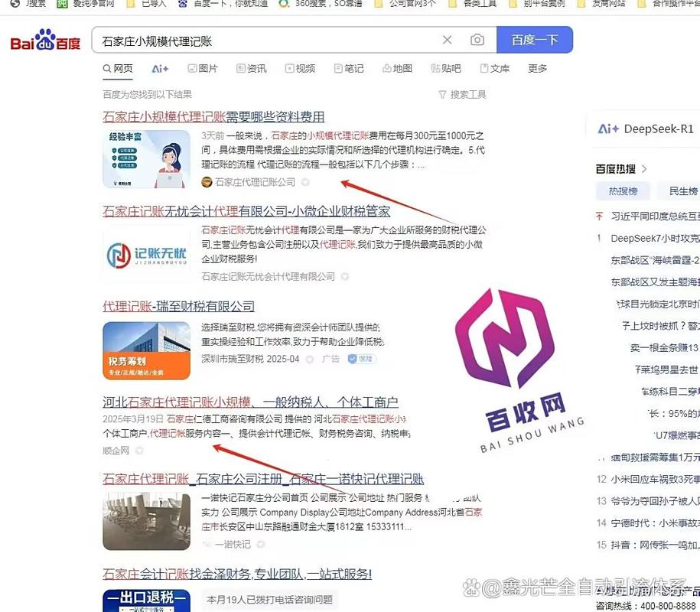Click the top-ranked arrow icon in hot list
The image size is (700, 612).
tap(599, 216)
